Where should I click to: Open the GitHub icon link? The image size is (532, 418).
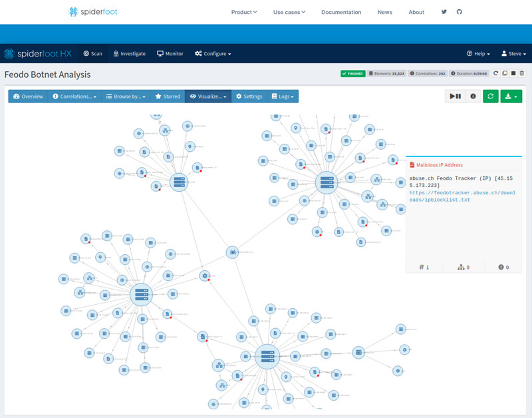click(x=459, y=12)
